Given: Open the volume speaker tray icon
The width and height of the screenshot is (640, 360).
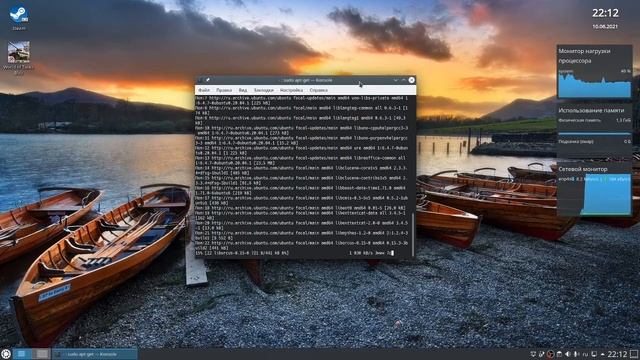Looking at the screenshot, I should click(x=568, y=354).
